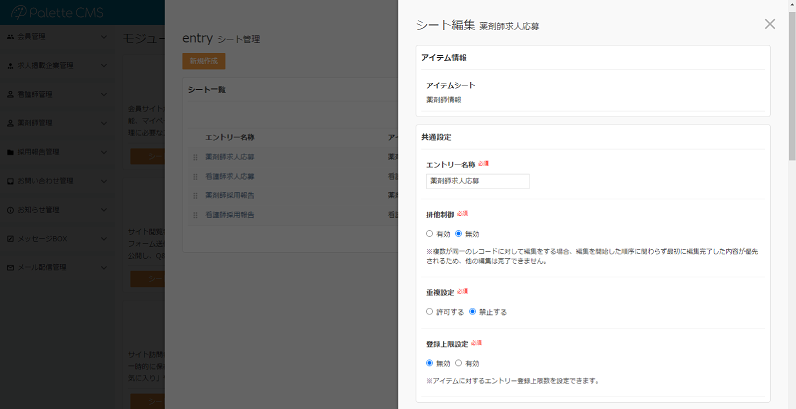Click the 看護師管理 person icon
Screen dimensions: 796x409
tap(10, 94)
